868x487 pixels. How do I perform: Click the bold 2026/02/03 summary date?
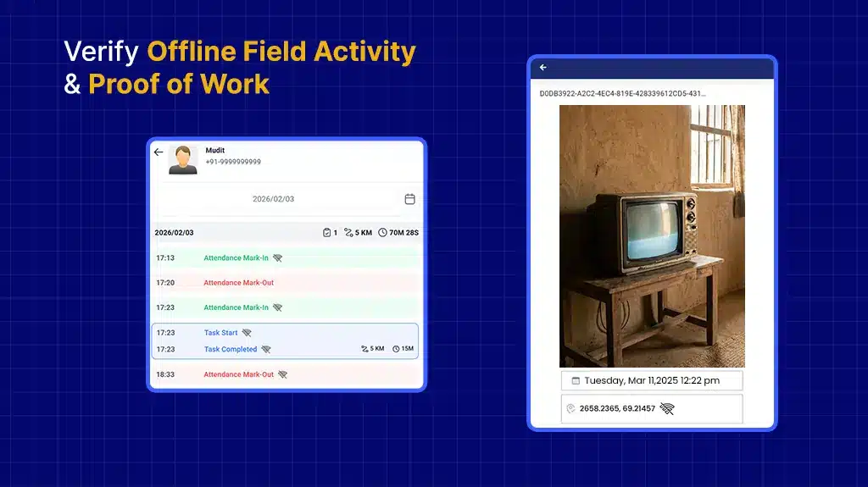coord(174,232)
